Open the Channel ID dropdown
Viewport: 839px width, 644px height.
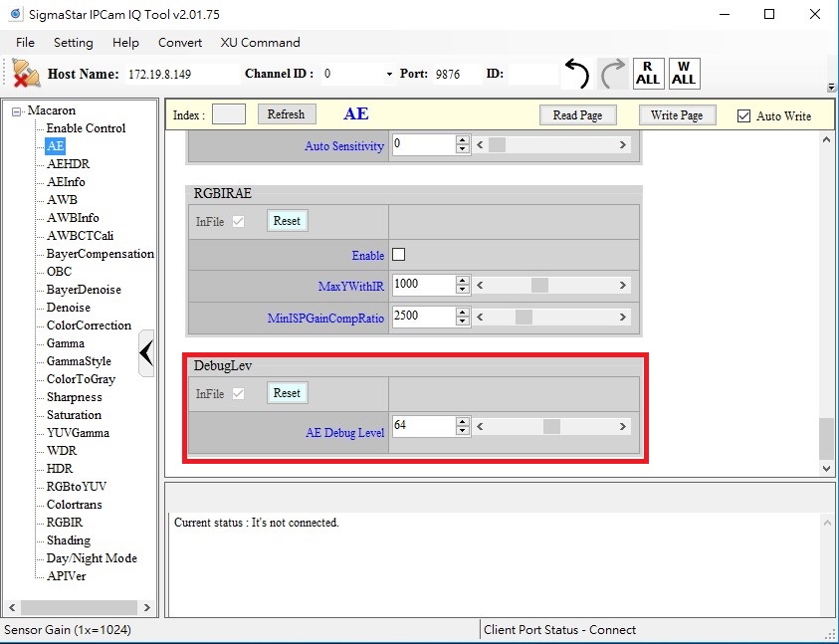388,75
